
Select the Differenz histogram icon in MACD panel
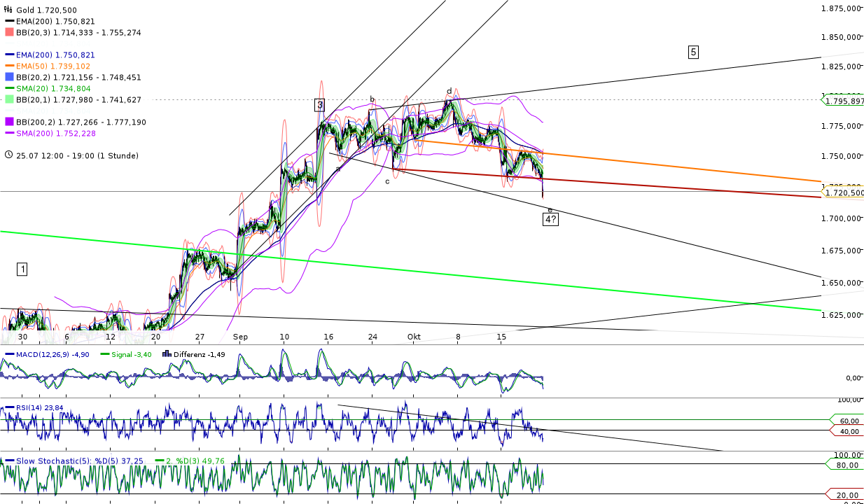167,354
